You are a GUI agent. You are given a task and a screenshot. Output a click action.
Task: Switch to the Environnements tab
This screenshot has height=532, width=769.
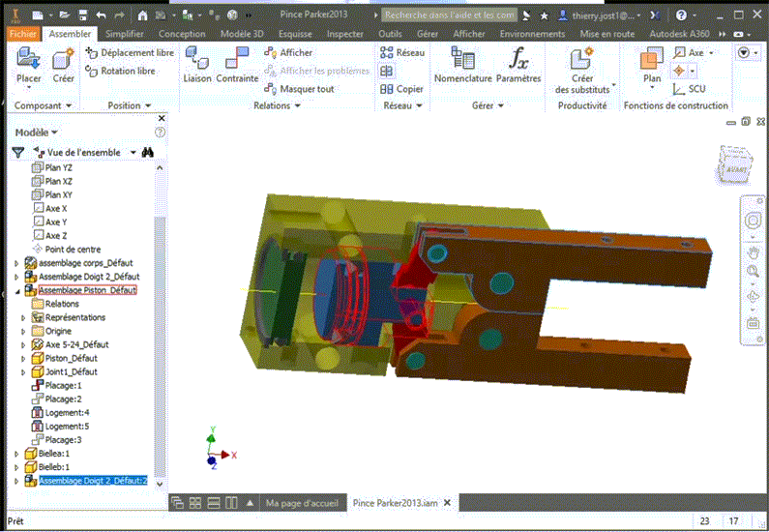click(532, 34)
